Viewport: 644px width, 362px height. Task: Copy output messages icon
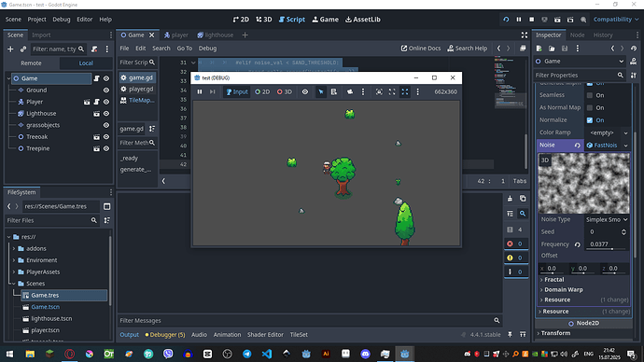(x=523, y=199)
